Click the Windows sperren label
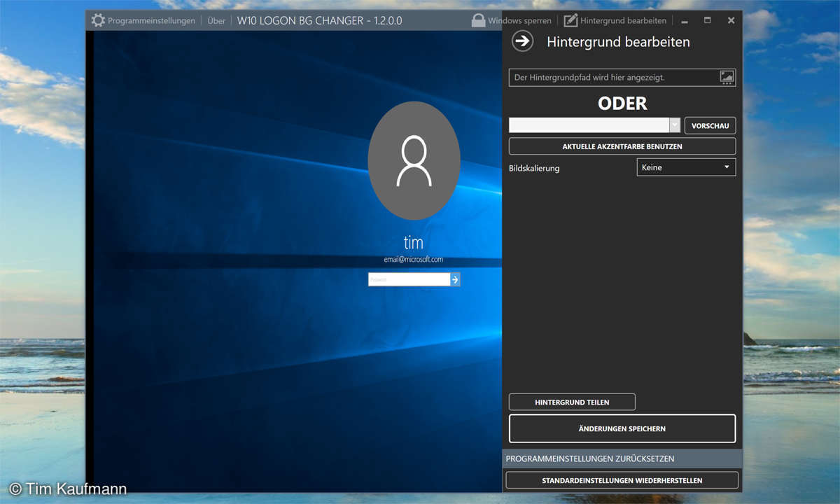840x504 pixels. coord(519,21)
